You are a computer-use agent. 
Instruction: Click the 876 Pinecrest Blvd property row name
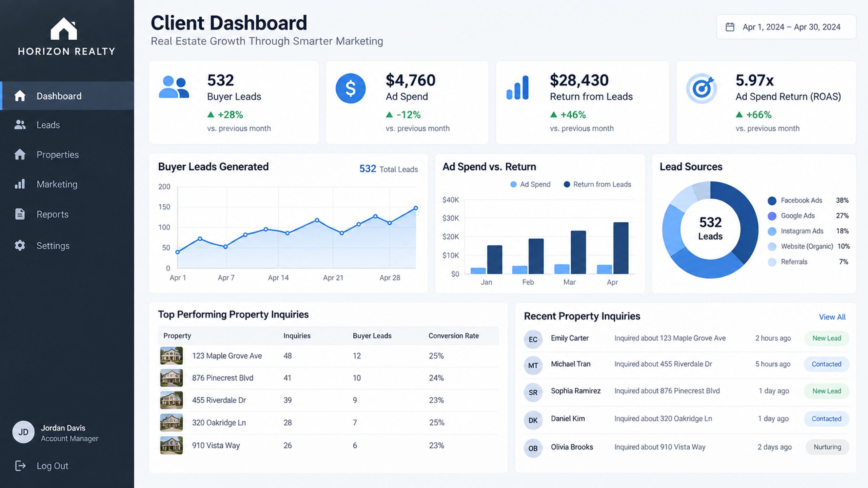click(x=223, y=378)
